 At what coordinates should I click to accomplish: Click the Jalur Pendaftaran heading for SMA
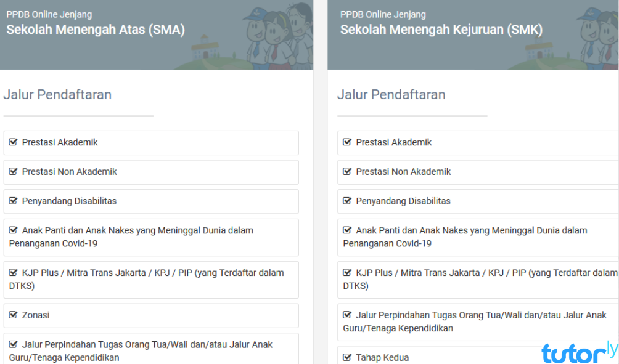tap(57, 94)
